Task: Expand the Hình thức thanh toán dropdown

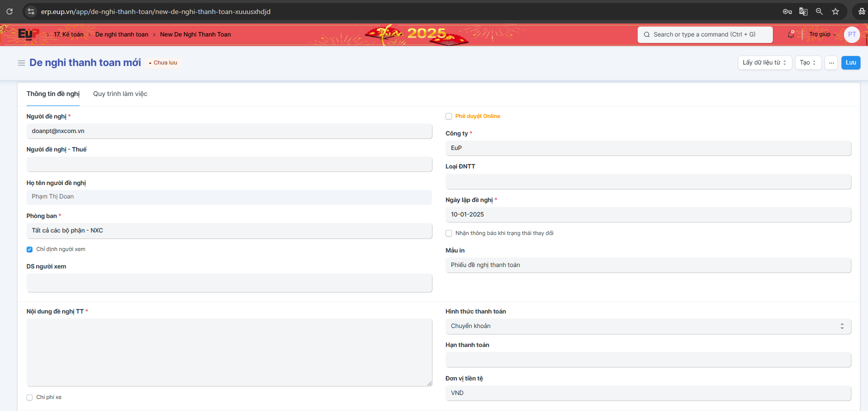Action: click(648, 326)
